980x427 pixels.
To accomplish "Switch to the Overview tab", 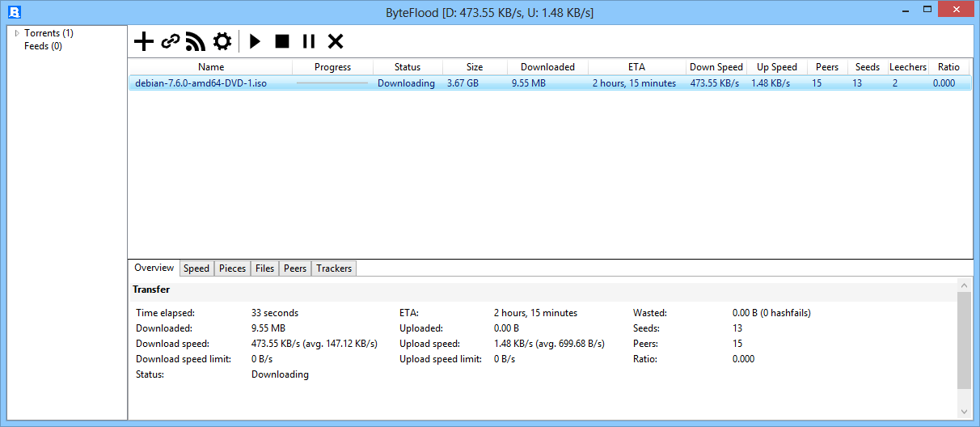I will point(154,268).
